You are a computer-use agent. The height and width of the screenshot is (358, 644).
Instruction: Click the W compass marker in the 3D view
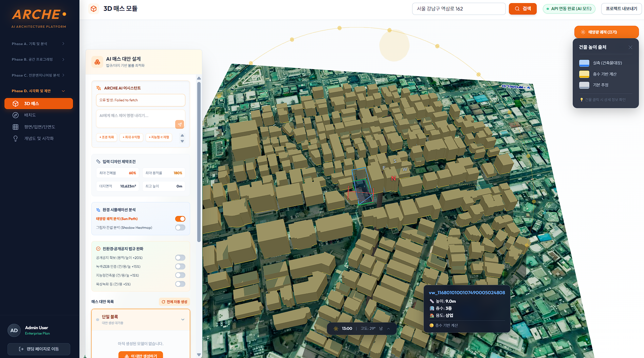(405, 170)
